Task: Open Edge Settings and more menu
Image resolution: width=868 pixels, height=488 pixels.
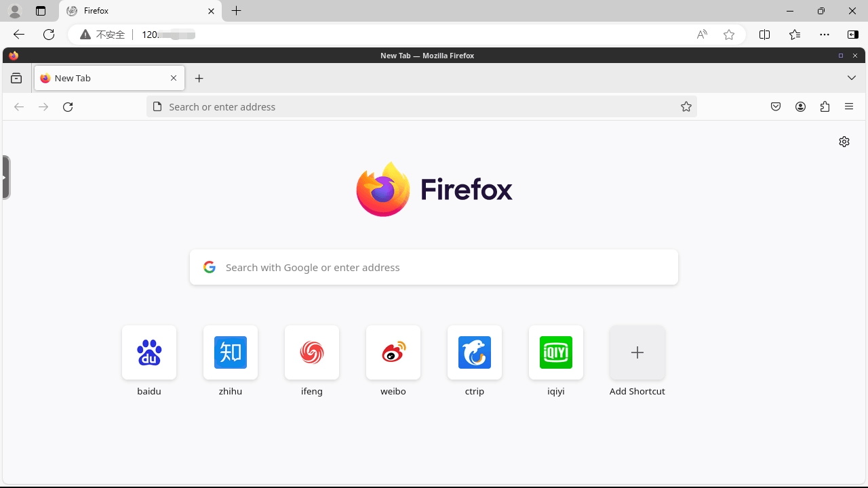Action: coord(825,35)
